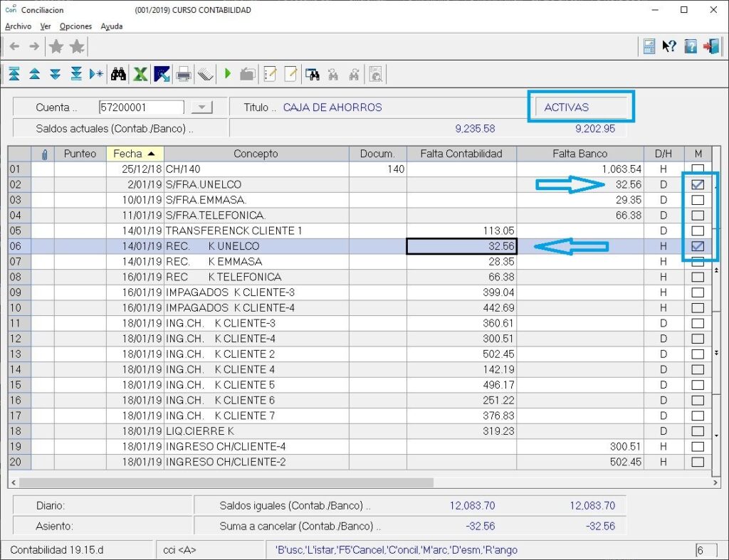Click the Concepto column header

[256, 154]
